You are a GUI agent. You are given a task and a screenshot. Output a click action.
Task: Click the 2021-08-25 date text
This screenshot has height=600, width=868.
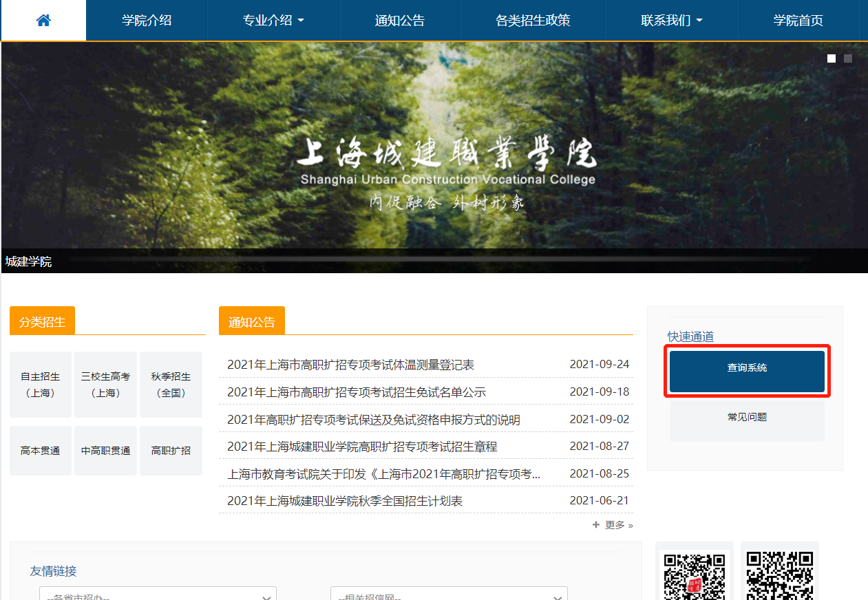pyautogui.click(x=600, y=473)
